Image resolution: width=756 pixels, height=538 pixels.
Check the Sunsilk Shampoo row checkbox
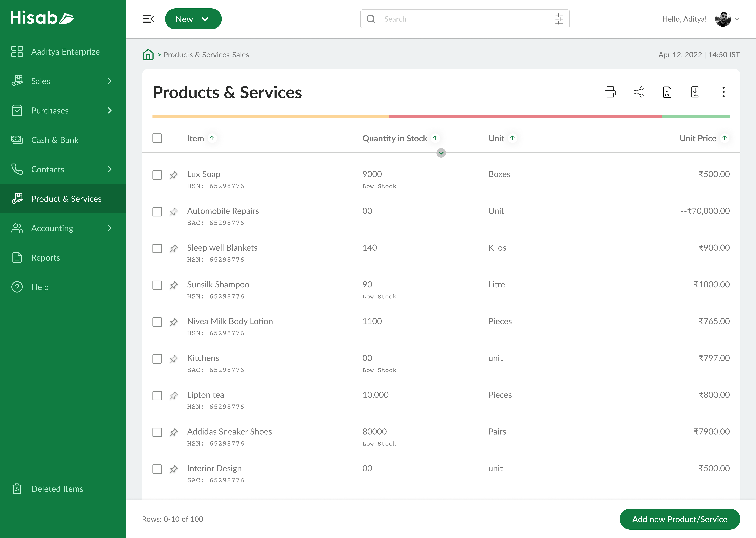coord(157,285)
